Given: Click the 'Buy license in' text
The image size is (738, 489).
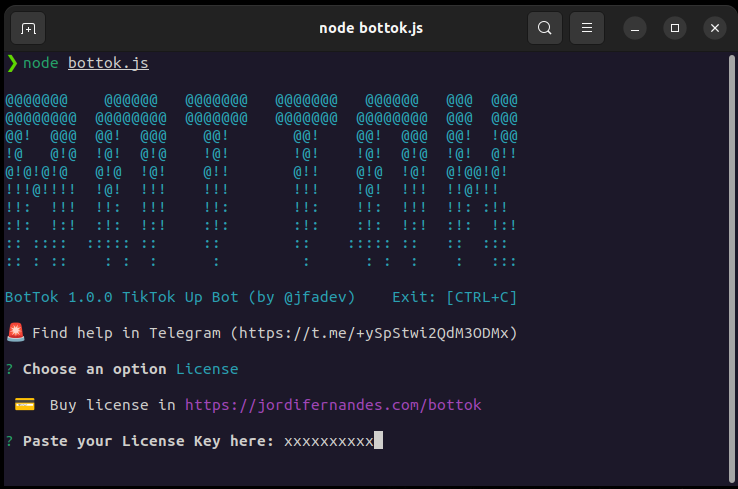Looking at the screenshot, I should coord(113,405).
